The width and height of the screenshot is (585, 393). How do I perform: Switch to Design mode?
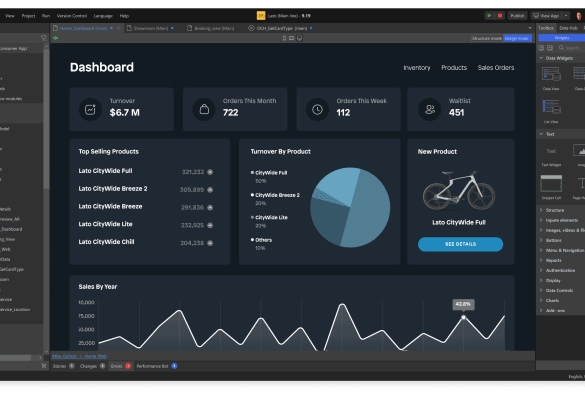point(517,38)
